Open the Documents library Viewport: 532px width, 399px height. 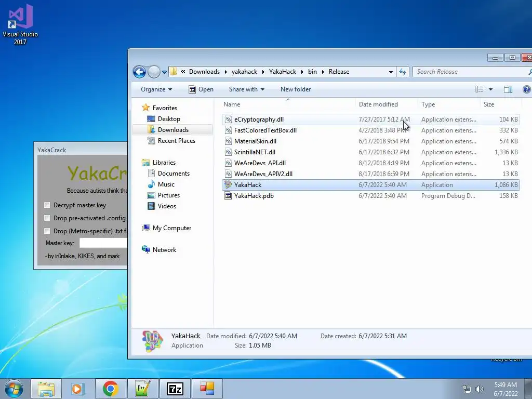tap(169, 174)
